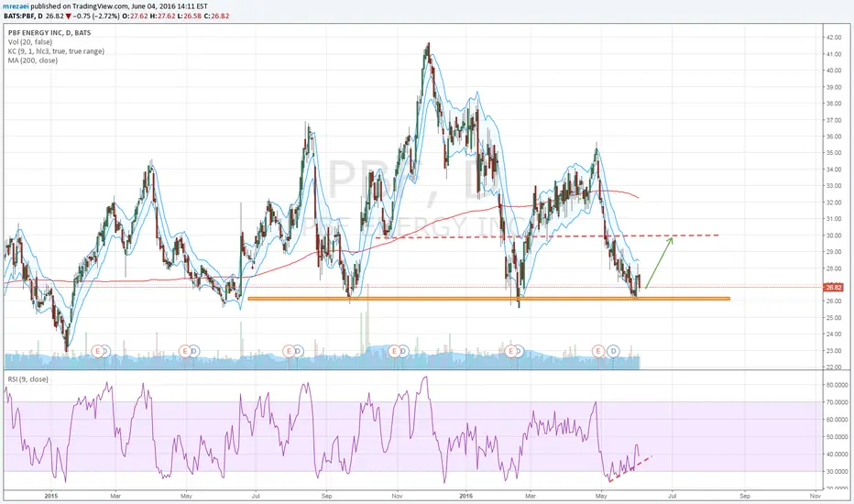Click the Vol (20, false) indicator label
This screenshot has height=504, width=854.
click(x=30, y=42)
